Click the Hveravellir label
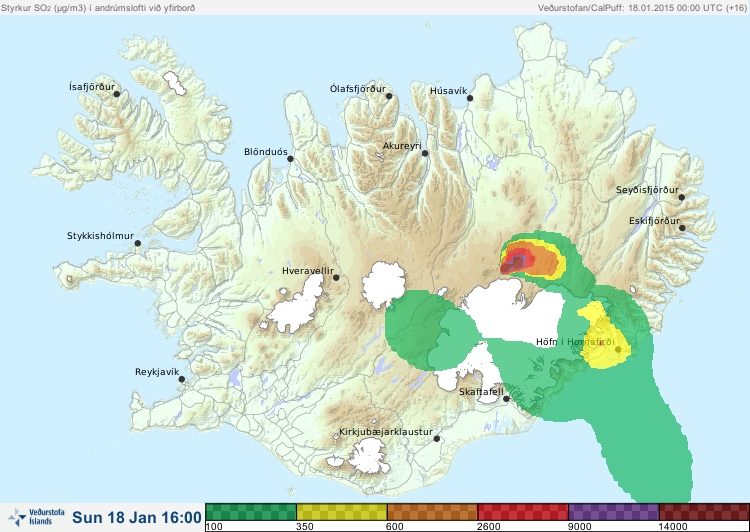Viewport: 750px width, 532px height. coord(308,271)
